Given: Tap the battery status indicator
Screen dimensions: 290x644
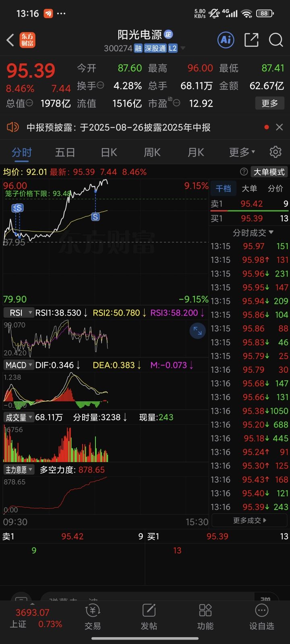Looking at the screenshot, I should 265,13.
